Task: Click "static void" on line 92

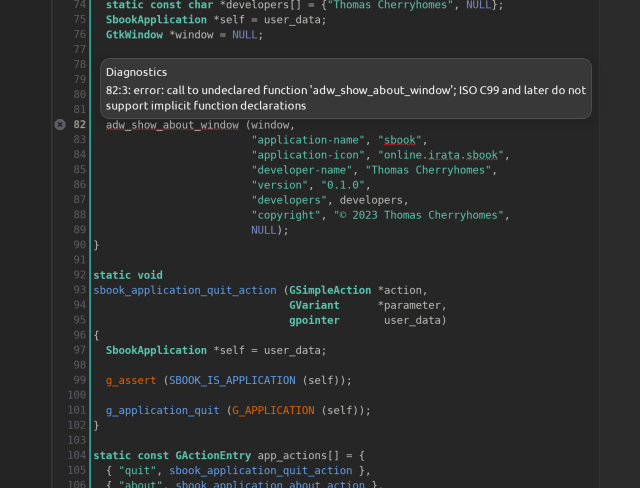Action: 128,275
